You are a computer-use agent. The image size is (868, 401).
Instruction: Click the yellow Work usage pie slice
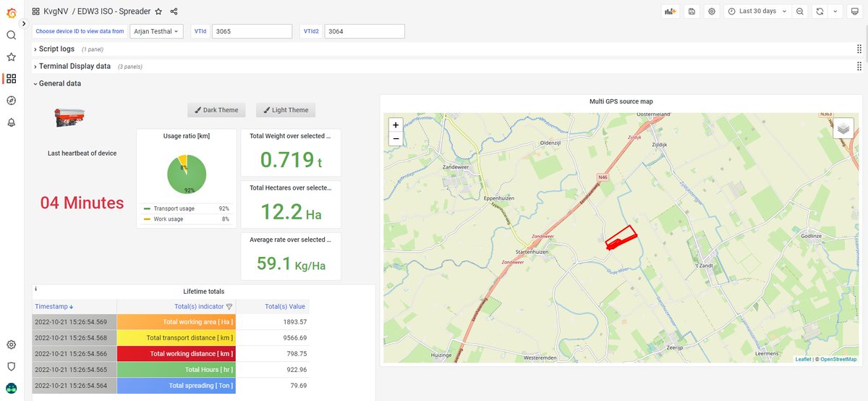coord(183,161)
